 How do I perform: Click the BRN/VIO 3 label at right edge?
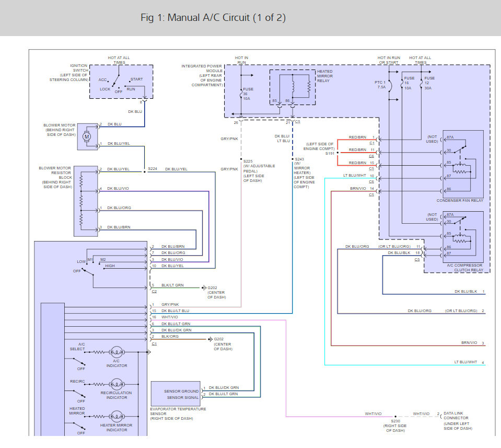(x=473, y=343)
